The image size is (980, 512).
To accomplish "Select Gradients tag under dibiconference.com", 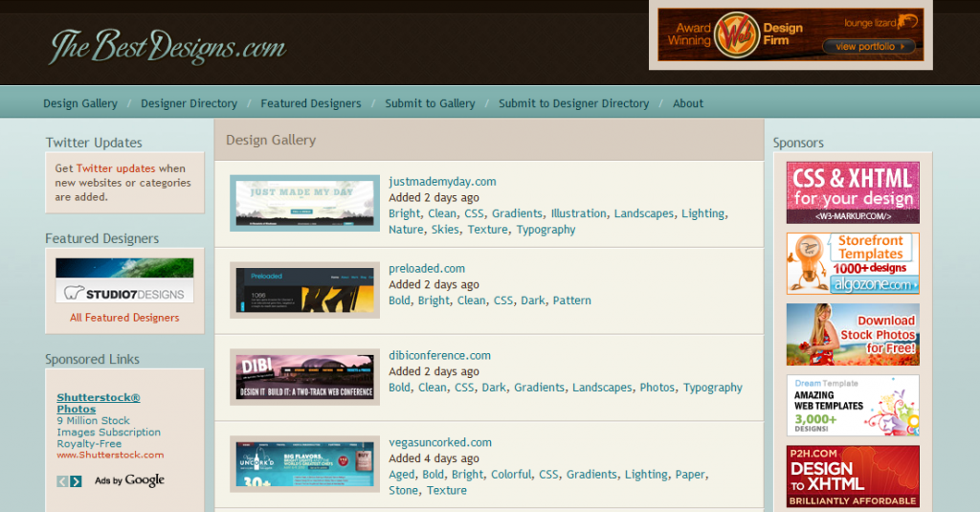I will [539, 387].
